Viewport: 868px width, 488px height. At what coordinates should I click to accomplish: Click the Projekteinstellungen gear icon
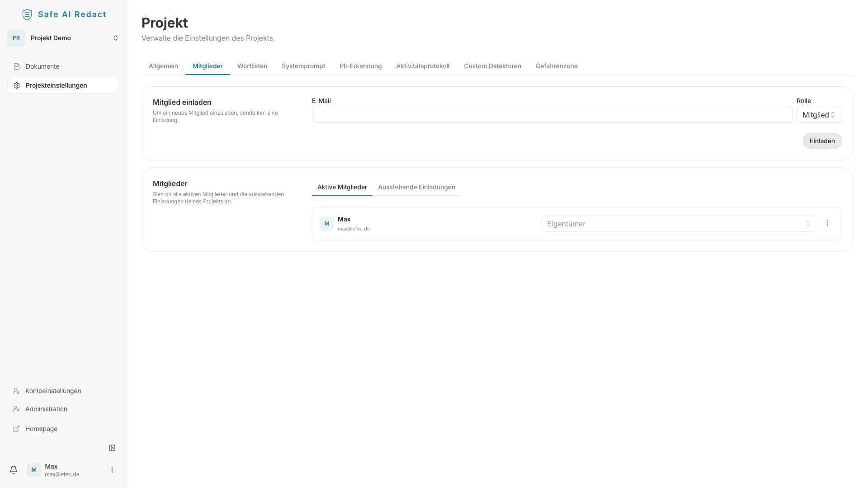click(x=17, y=85)
